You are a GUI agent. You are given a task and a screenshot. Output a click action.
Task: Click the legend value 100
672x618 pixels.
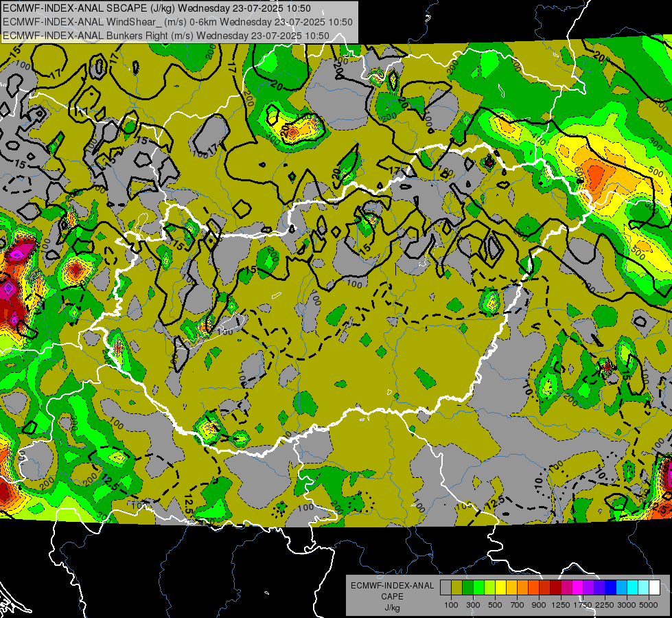tap(451, 605)
